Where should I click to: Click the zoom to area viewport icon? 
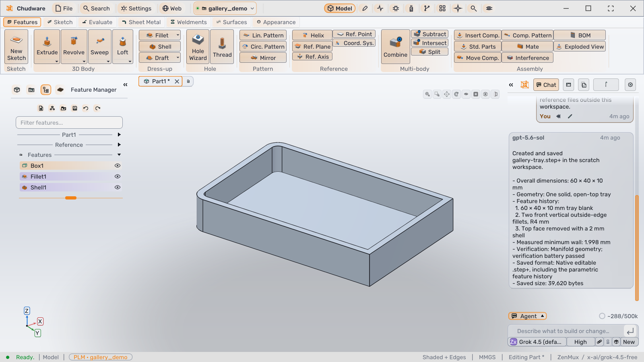click(437, 94)
